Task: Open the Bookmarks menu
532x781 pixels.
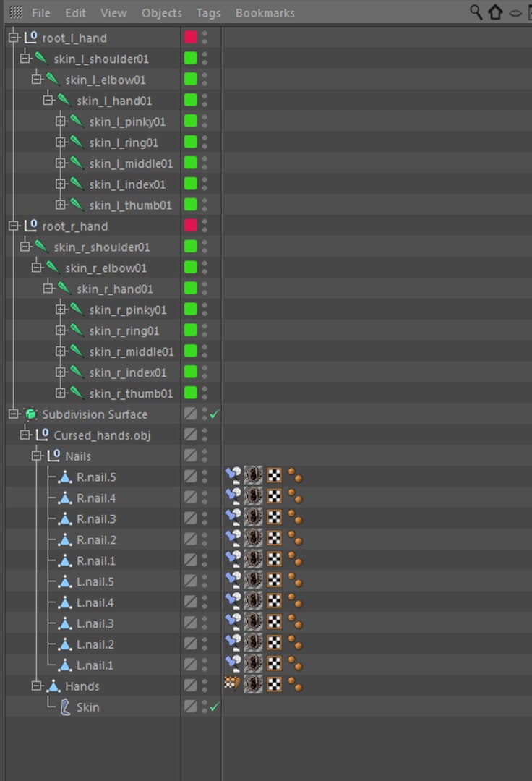Action: point(265,13)
